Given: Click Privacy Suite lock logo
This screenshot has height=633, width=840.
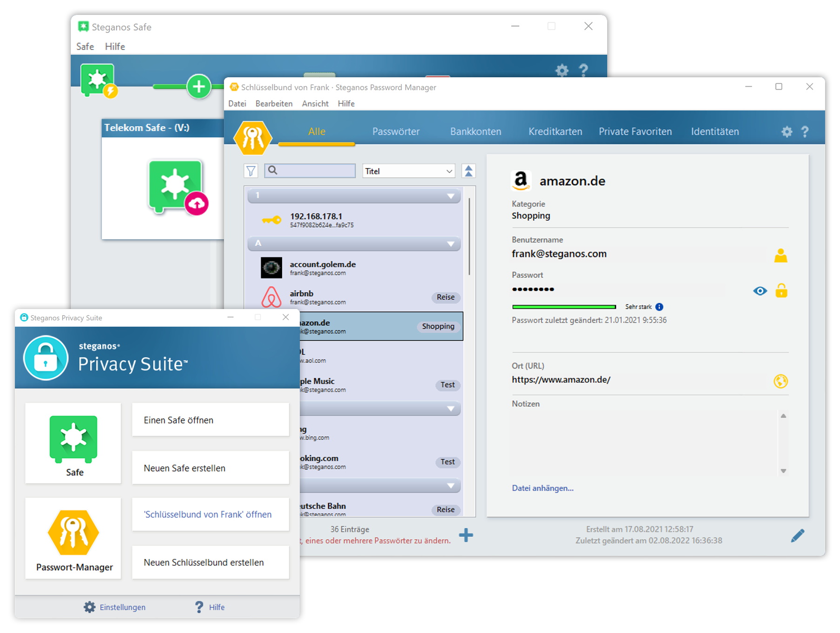Looking at the screenshot, I should coord(46,358).
